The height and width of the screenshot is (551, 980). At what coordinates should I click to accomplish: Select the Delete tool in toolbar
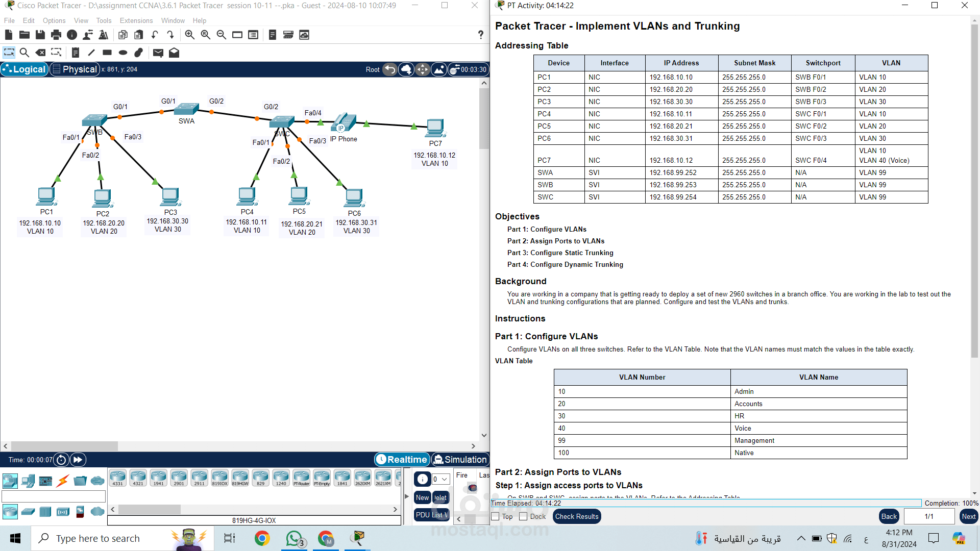tap(41, 53)
